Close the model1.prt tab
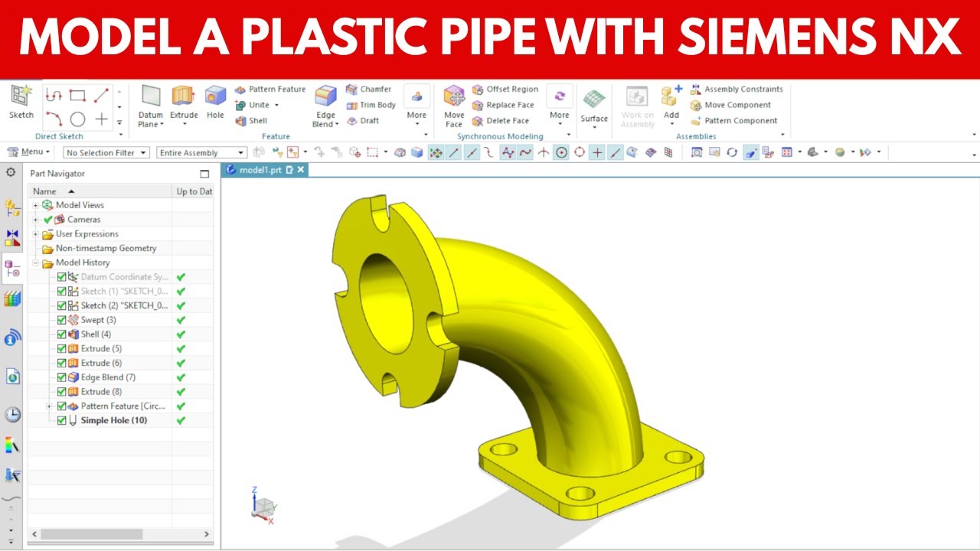This screenshot has width=980, height=551. tap(301, 170)
